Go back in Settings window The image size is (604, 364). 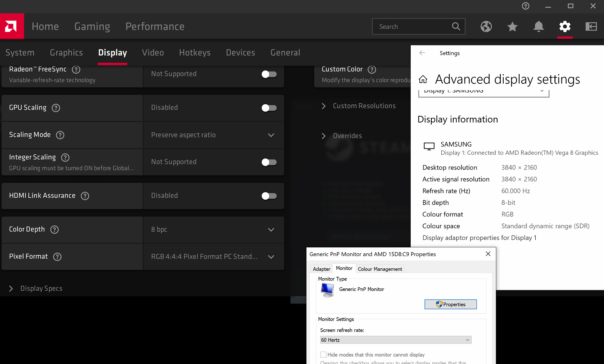click(x=422, y=53)
